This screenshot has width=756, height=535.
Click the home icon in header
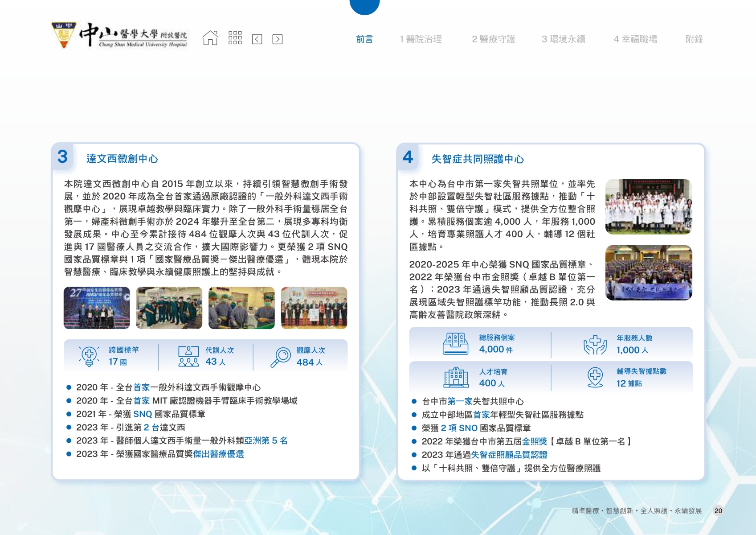[x=210, y=38]
